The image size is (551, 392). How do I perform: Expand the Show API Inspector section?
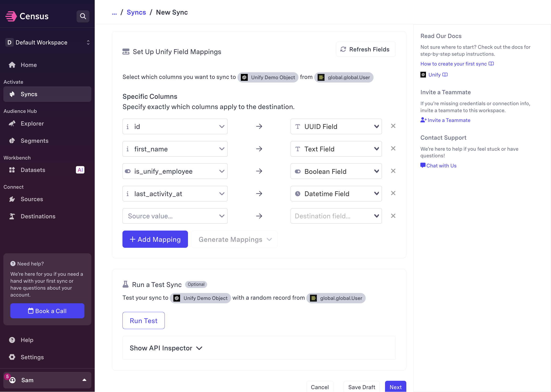[166, 348]
